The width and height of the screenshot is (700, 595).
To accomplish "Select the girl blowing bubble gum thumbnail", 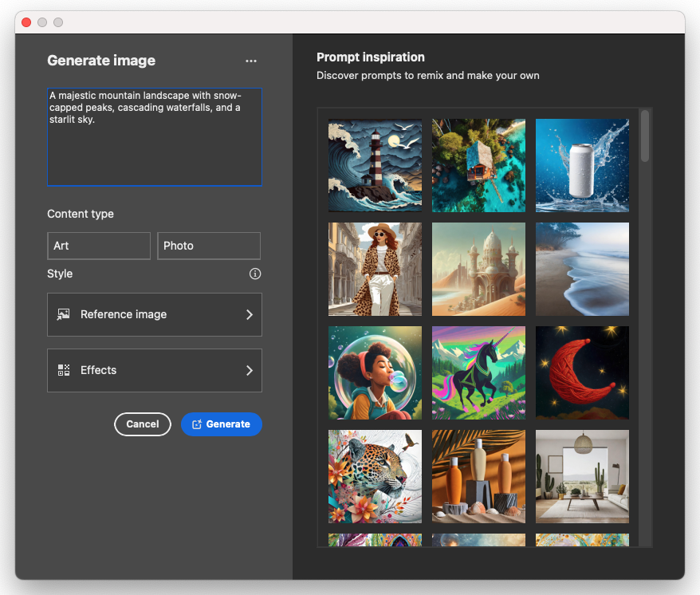I will point(375,372).
